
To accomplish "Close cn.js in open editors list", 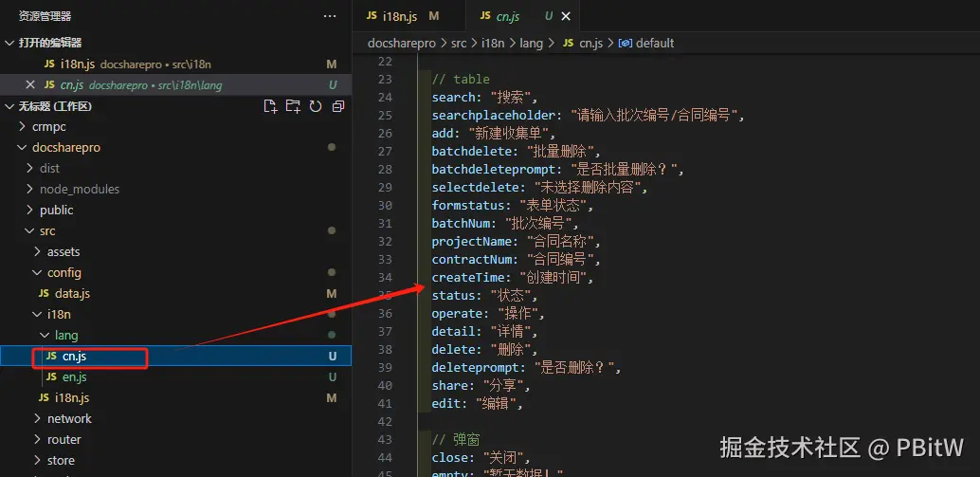I will 29,85.
